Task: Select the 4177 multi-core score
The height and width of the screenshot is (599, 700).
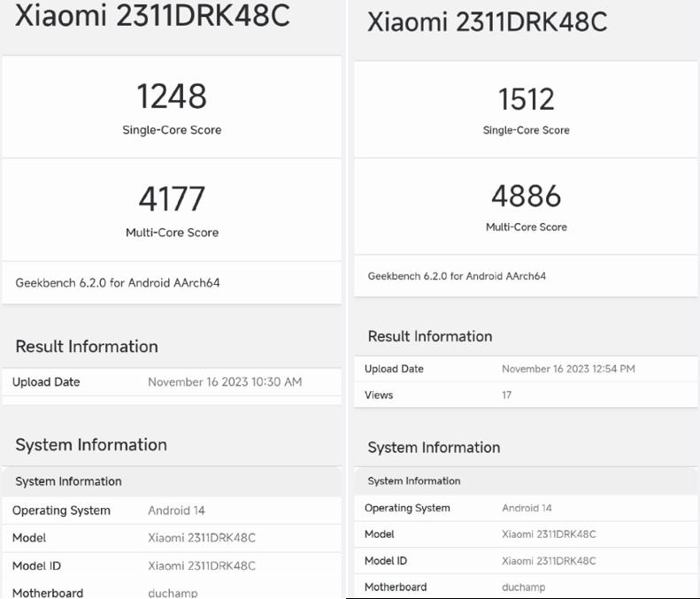Action: (x=172, y=199)
